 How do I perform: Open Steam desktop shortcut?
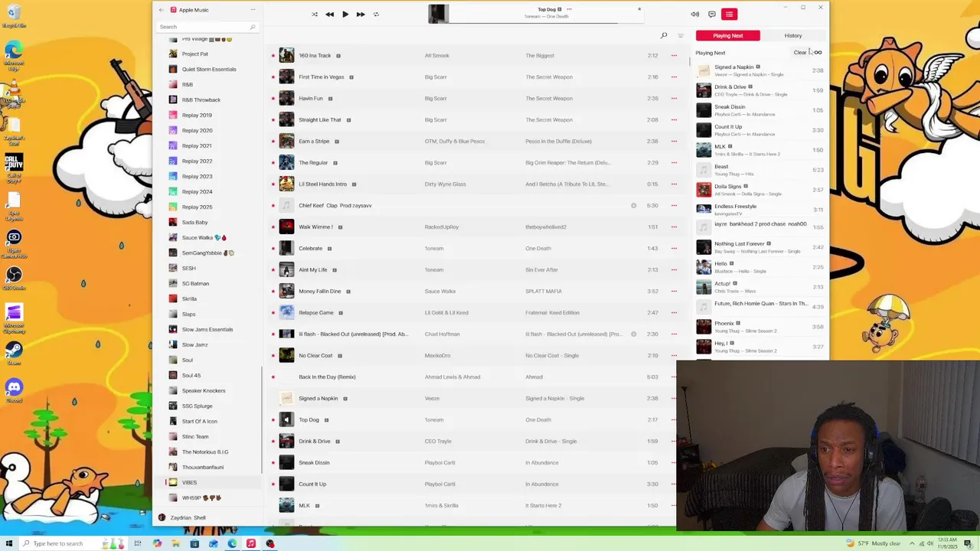[14, 354]
